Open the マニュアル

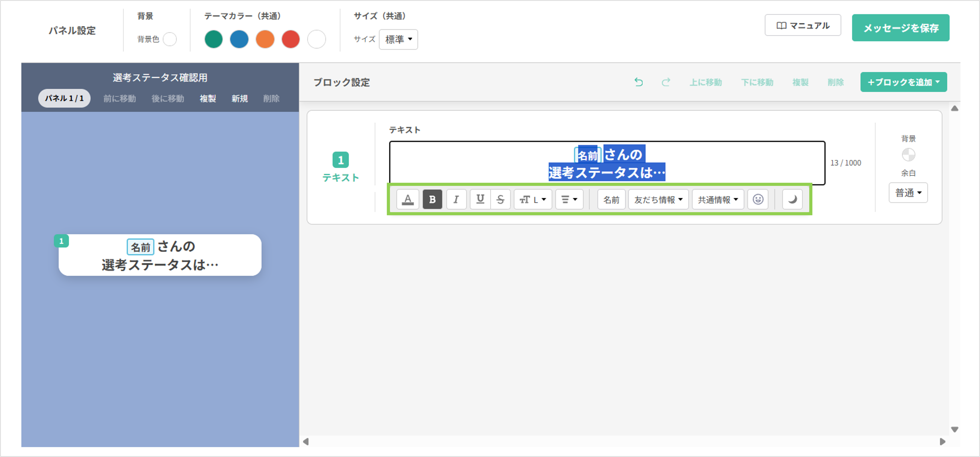tap(803, 25)
